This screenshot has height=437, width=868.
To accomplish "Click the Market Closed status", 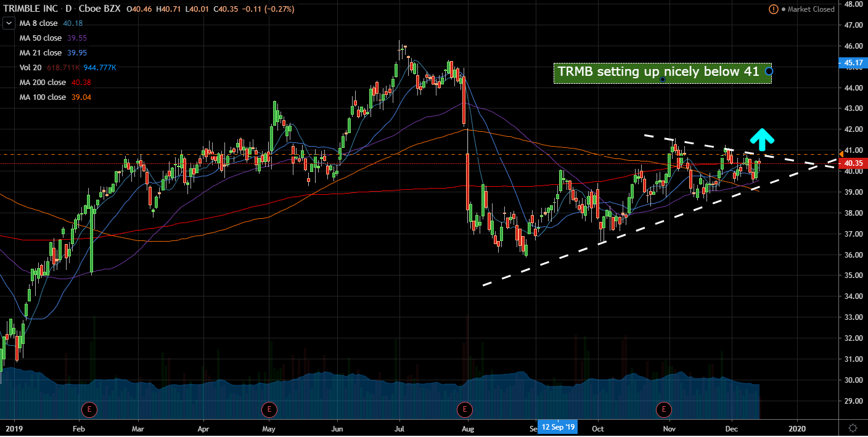I will coord(811,9).
